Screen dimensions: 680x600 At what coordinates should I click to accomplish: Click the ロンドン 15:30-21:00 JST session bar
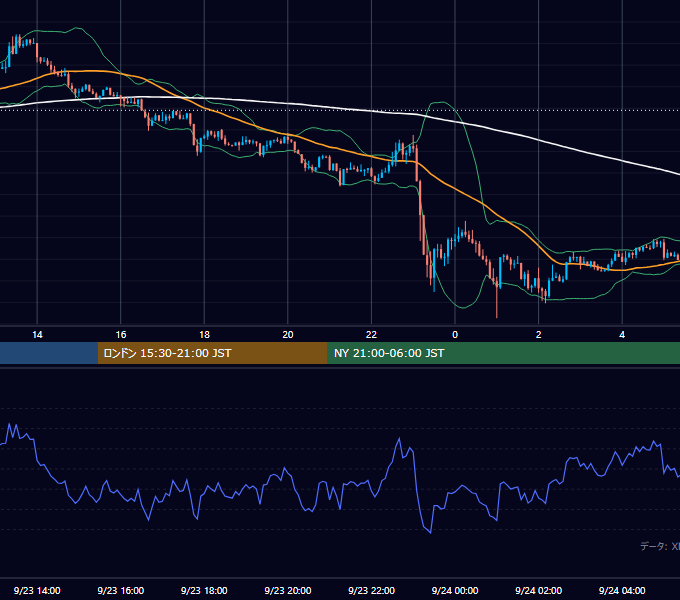[x=212, y=353]
